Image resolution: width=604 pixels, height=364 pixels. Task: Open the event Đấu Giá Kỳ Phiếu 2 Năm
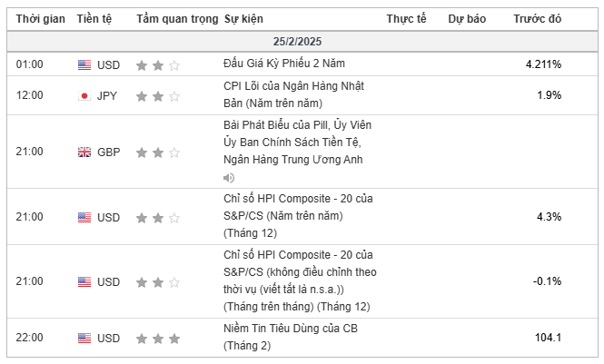(284, 64)
